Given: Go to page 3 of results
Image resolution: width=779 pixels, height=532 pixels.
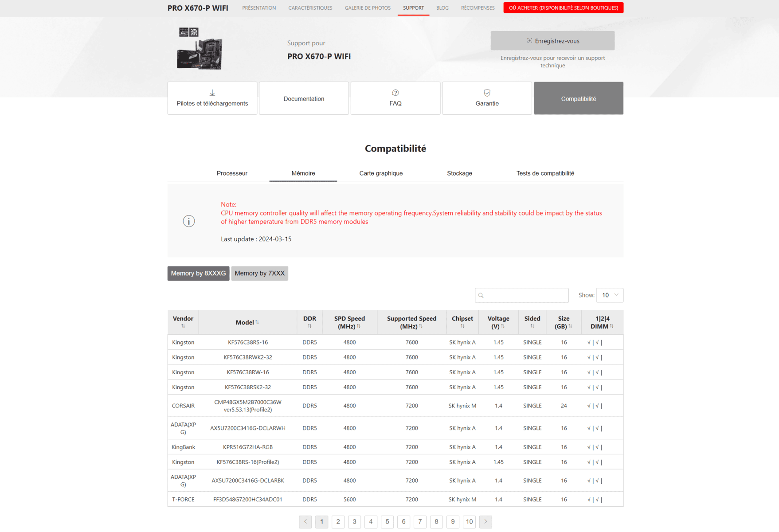Looking at the screenshot, I should click(x=354, y=522).
